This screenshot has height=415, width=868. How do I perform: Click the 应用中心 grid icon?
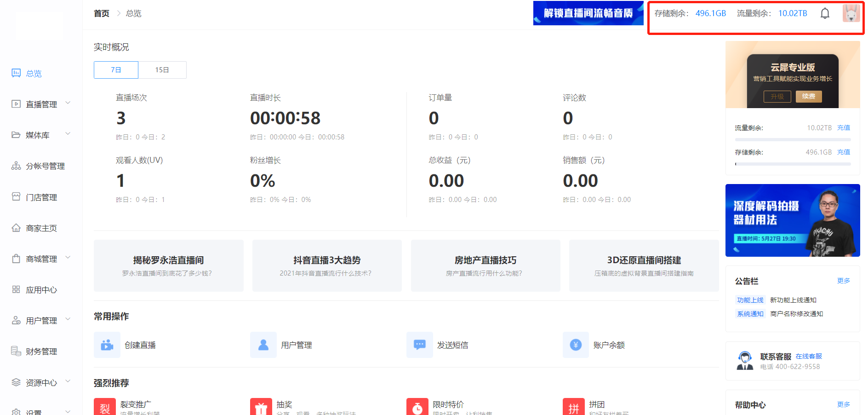pyautogui.click(x=16, y=289)
